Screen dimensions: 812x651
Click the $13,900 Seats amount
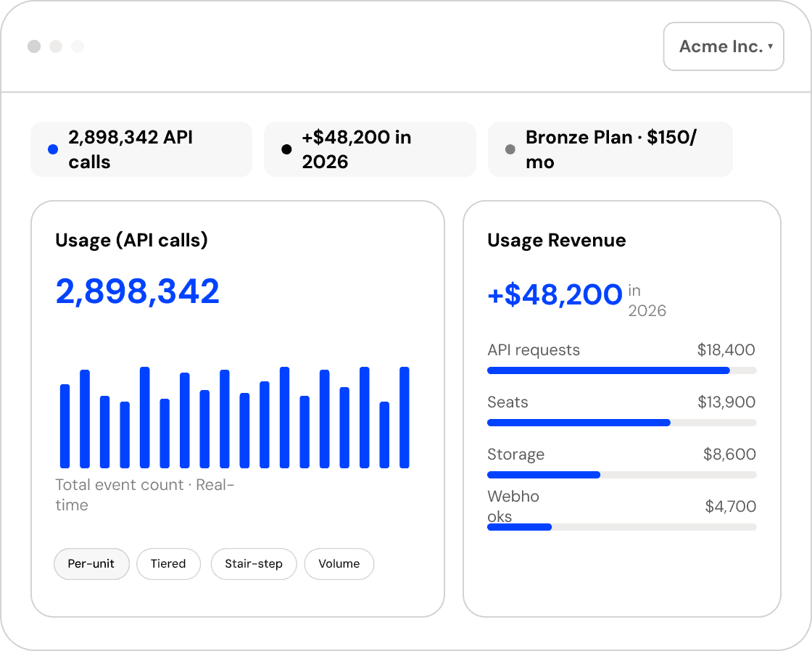726,402
